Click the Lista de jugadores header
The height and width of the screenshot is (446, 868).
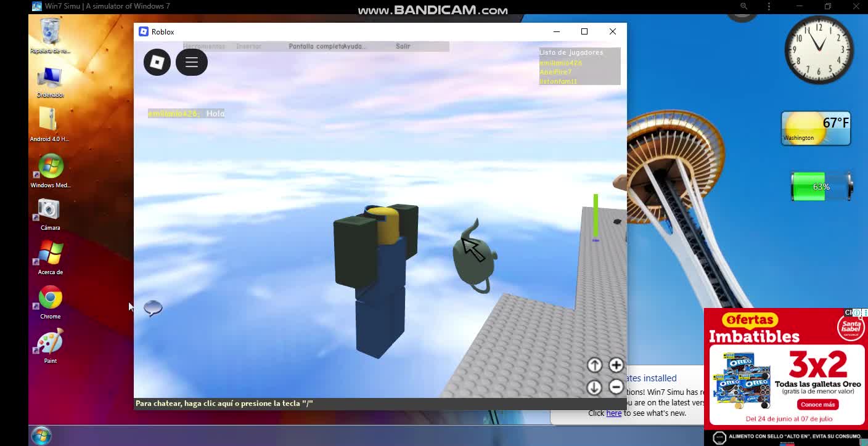571,53
